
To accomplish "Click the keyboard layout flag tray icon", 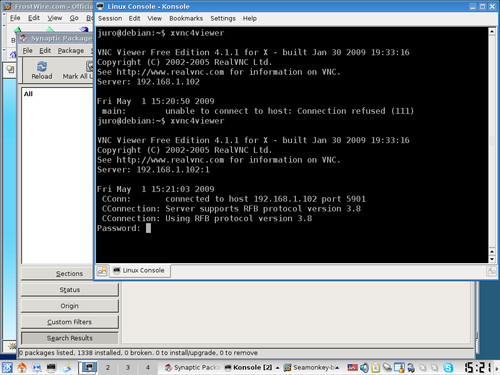I will 352,368.
